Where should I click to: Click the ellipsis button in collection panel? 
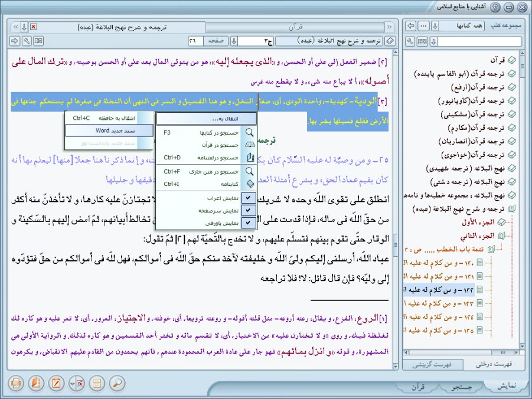423,26
